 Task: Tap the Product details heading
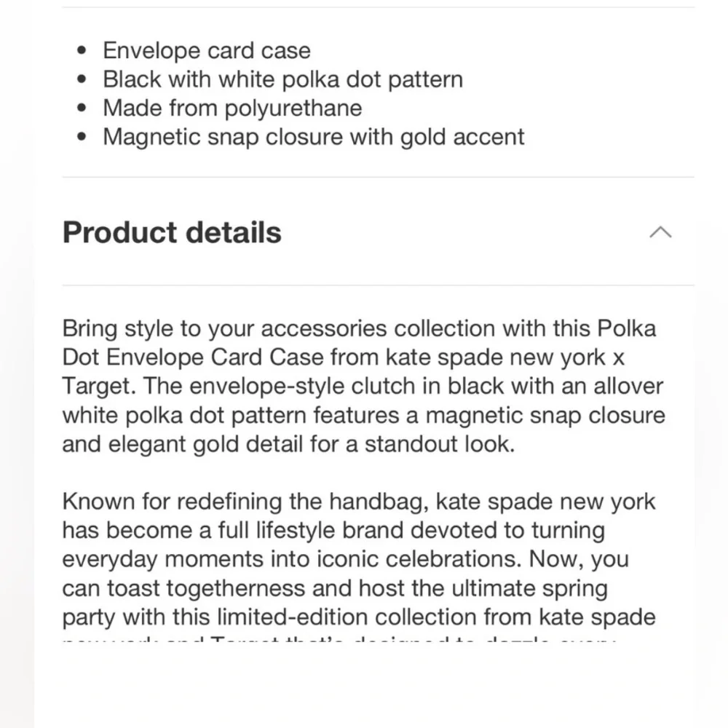[x=172, y=232]
